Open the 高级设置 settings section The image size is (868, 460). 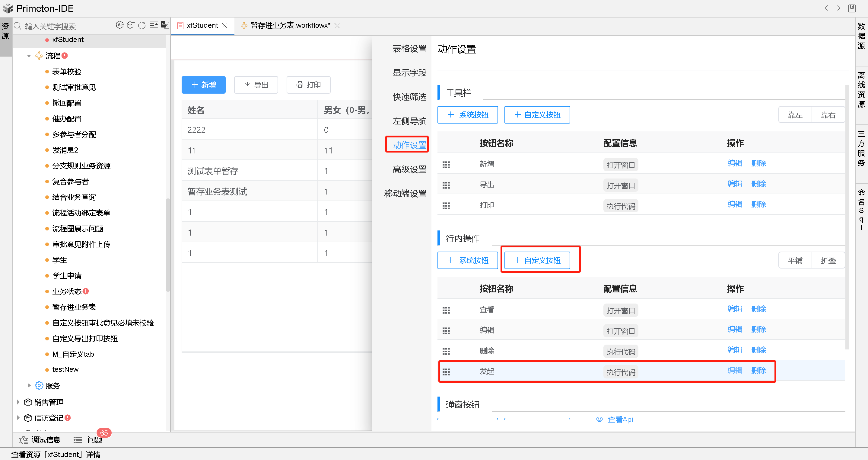(x=409, y=169)
